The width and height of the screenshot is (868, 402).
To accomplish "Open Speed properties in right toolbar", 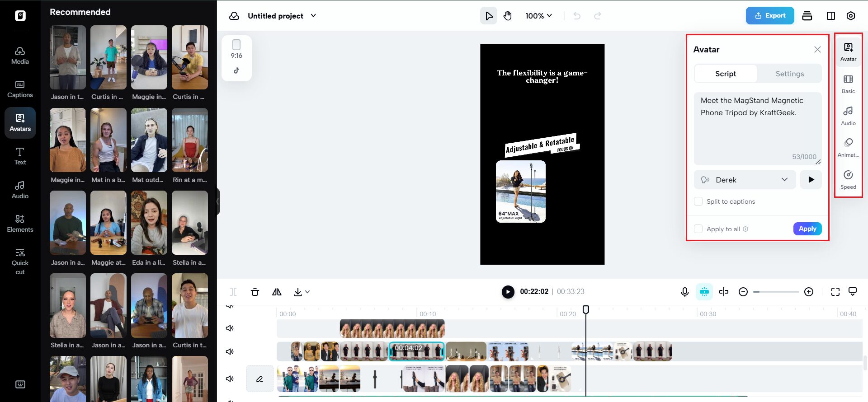I will click(848, 180).
